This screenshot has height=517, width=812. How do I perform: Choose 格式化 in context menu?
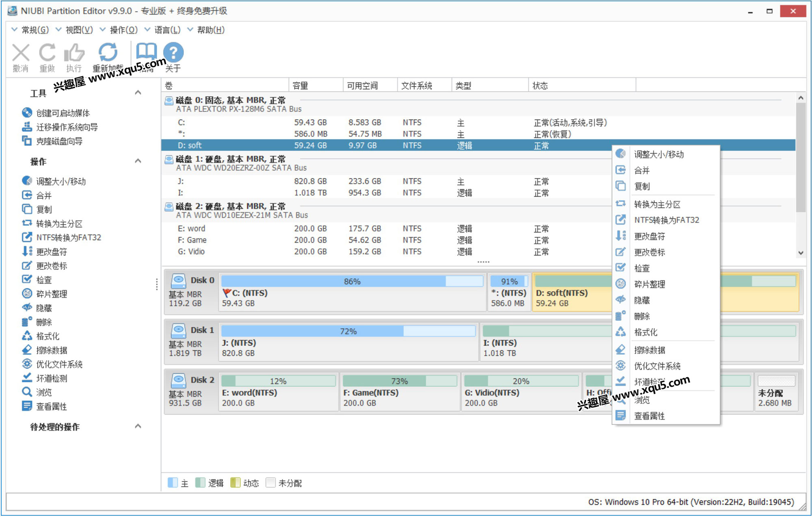click(666, 332)
